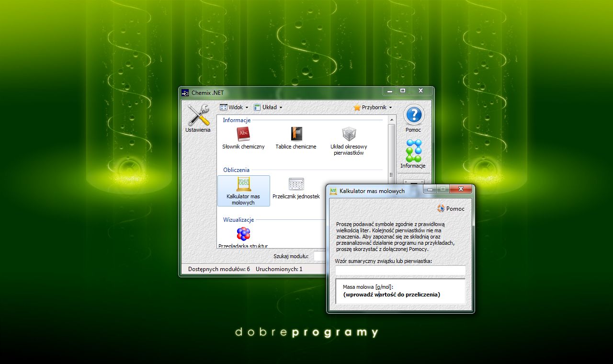The height and width of the screenshot is (364, 613).
Task: Click the Szukaj modułu search box
Action: pyautogui.click(x=319, y=256)
